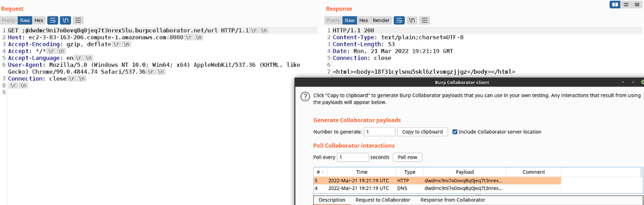
Task: Click the Poll now button
Action: [407, 157]
